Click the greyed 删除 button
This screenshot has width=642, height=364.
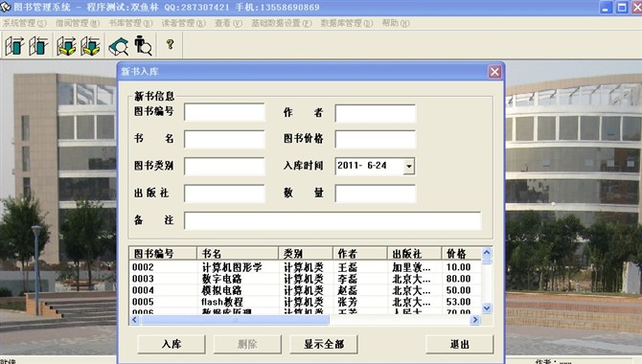pyautogui.click(x=247, y=344)
